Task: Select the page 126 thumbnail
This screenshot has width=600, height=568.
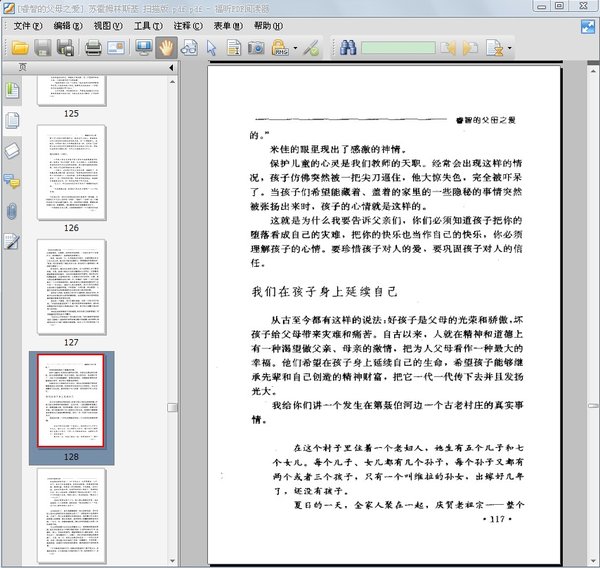Action: 71,172
